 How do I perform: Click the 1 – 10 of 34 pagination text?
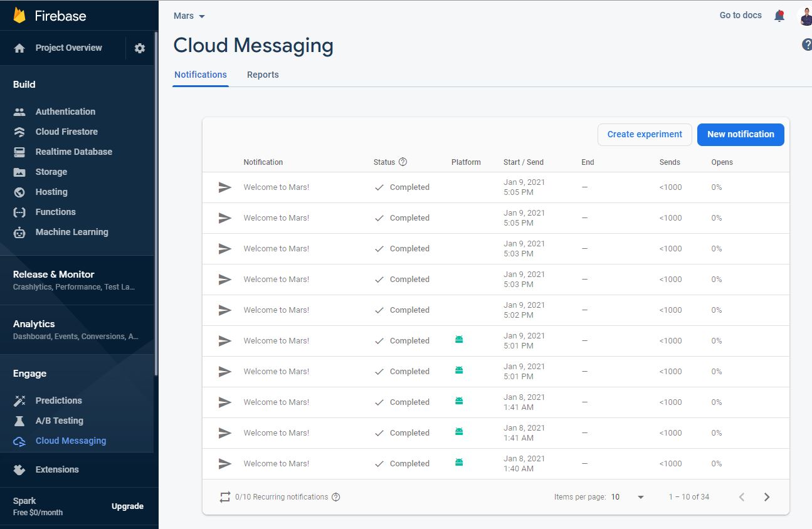click(x=689, y=497)
